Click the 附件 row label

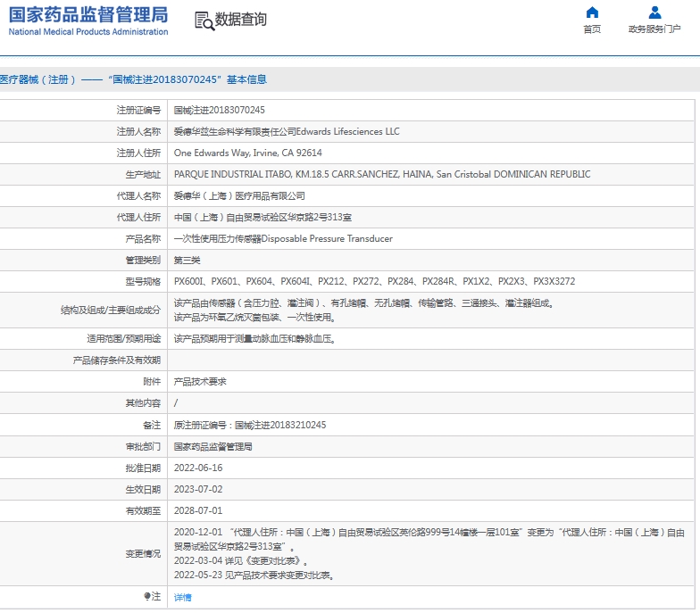pyautogui.click(x=152, y=382)
